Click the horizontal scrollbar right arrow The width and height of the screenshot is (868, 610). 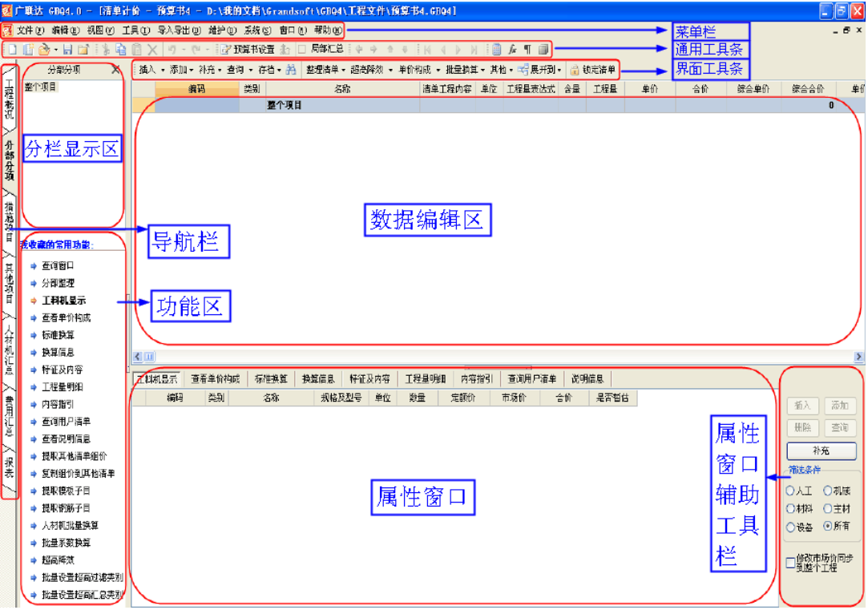(859, 357)
